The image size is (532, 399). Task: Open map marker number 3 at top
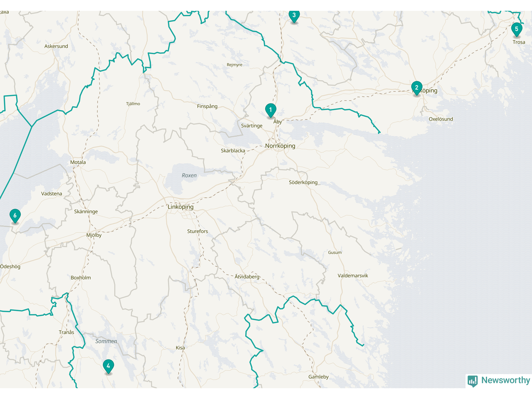(294, 15)
